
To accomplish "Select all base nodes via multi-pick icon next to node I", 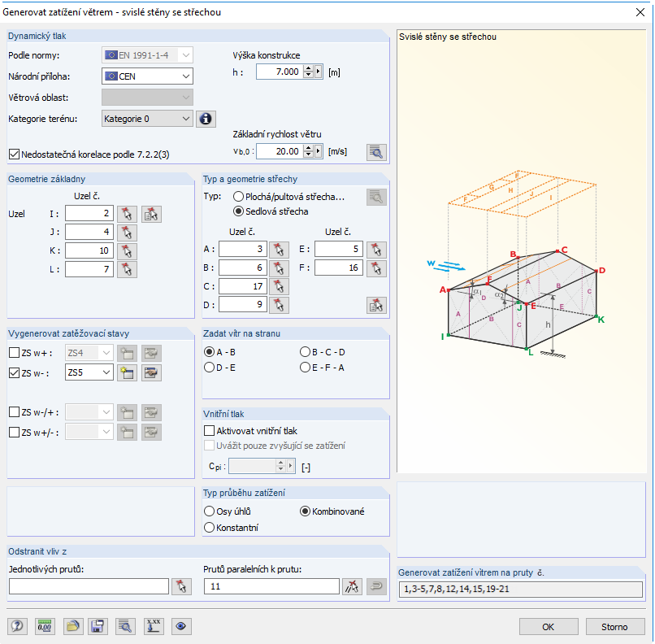I will click(151, 214).
